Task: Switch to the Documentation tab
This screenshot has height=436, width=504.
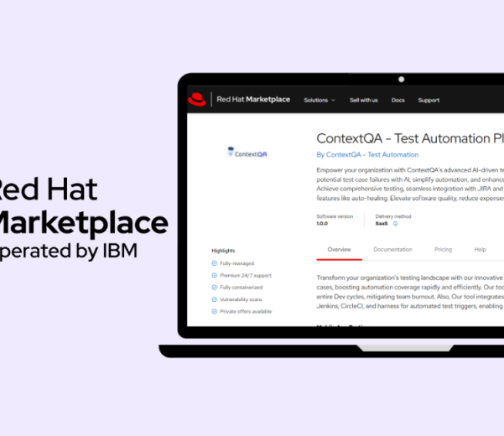Action: click(x=392, y=249)
